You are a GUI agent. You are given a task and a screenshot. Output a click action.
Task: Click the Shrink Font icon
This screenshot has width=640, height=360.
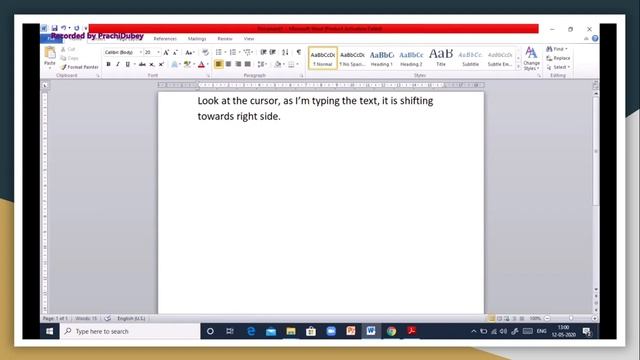pos(176,52)
